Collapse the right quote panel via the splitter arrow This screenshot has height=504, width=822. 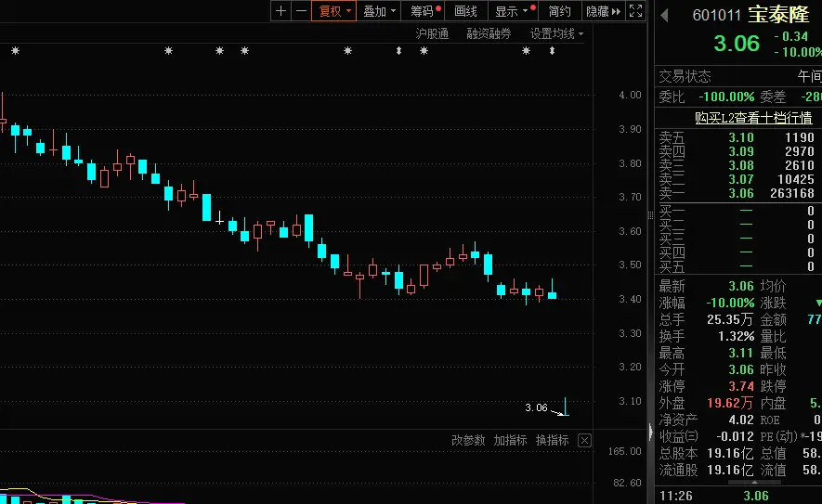point(649,430)
